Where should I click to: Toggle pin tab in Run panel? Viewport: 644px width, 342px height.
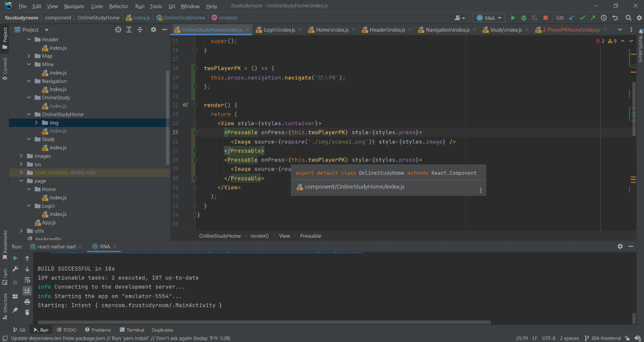coord(15,310)
